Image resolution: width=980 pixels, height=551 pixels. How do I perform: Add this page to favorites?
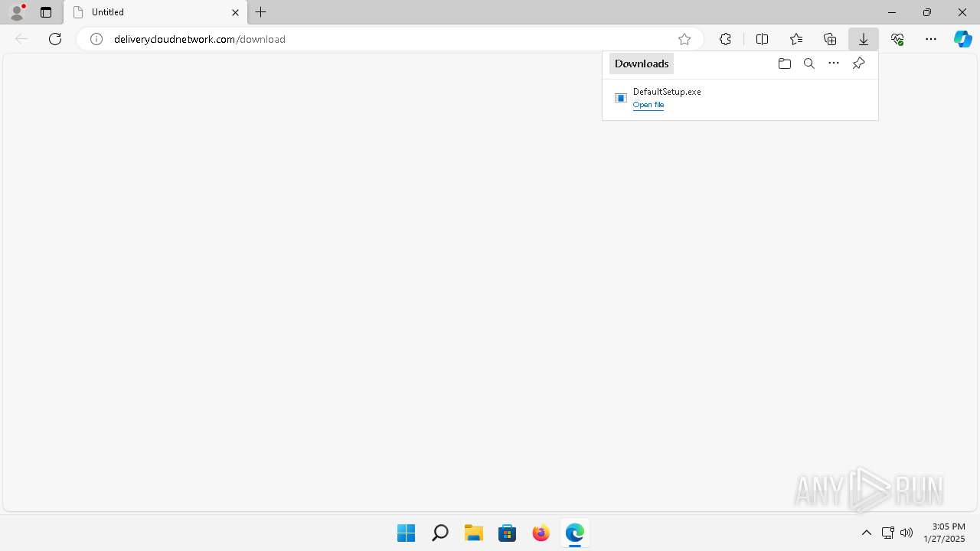click(684, 39)
